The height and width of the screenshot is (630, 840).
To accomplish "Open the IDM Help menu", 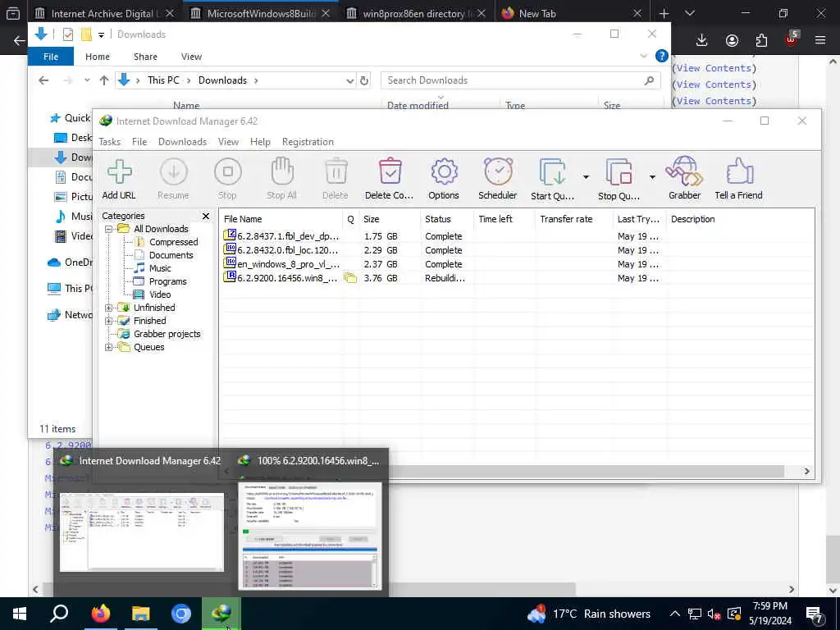I will [x=260, y=142].
